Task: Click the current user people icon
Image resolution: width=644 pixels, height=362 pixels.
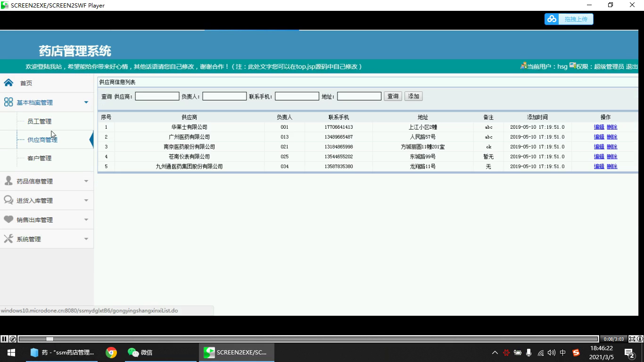Action: (x=523, y=66)
